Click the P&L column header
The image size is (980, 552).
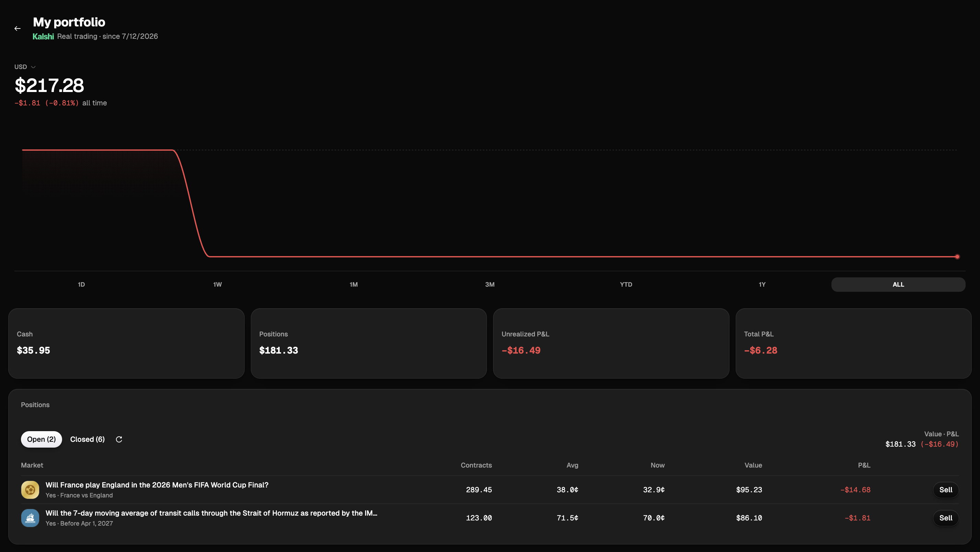coord(864,465)
